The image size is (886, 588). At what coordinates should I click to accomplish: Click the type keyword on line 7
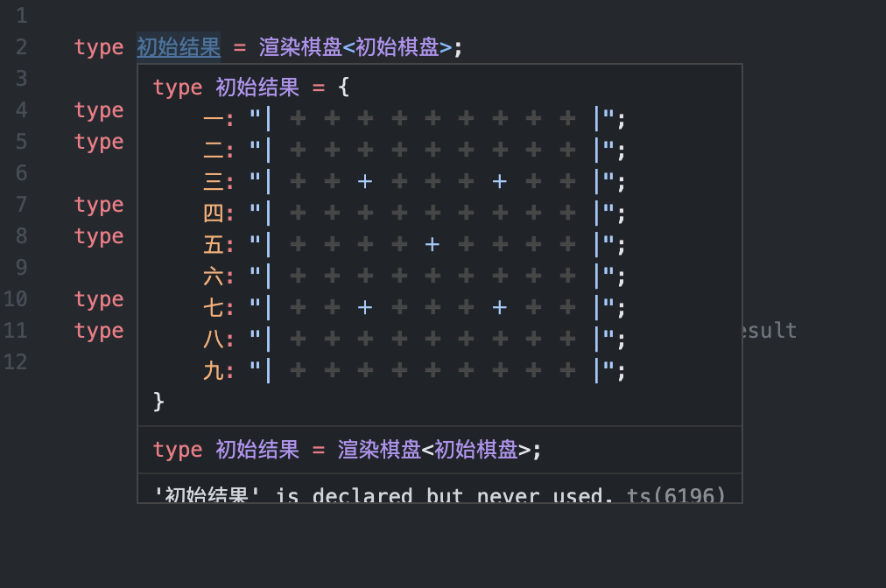pos(99,205)
